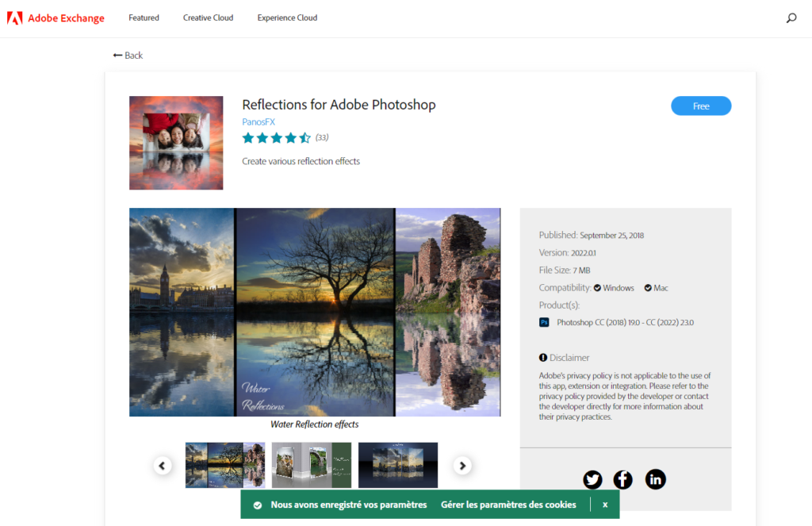The width and height of the screenshot is (812, 526).
Task: Click the blue Free button
Action: click(701, 106)
